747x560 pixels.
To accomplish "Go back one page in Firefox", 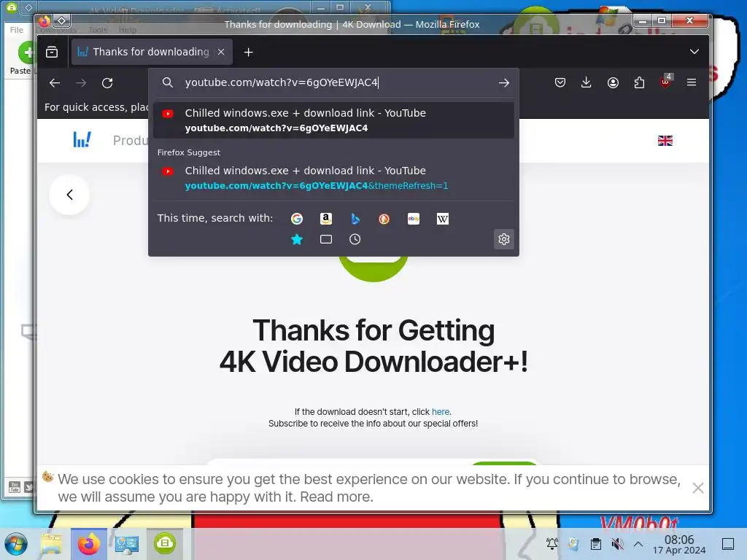I will [x=55, y=83].
